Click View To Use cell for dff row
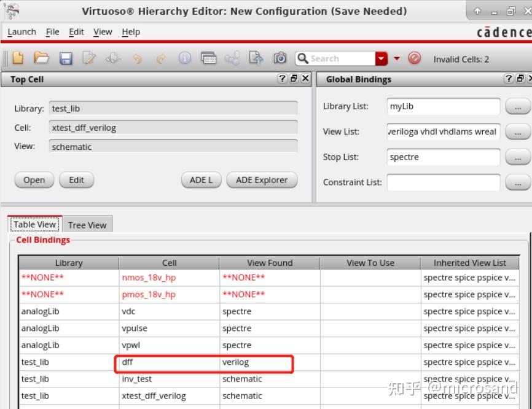Image resolution: width=532 pixels, height=409 pixels. [370, 362]
